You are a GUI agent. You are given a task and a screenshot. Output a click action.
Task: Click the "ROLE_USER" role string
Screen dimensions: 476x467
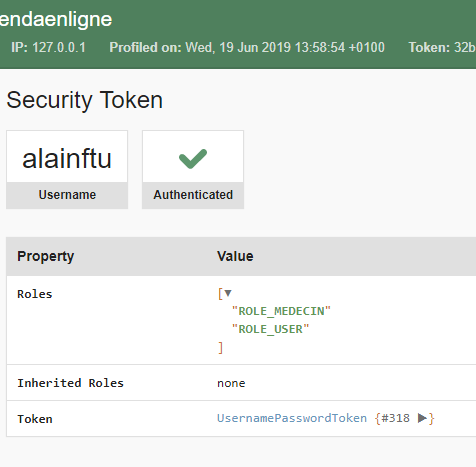tap(270, 329)
